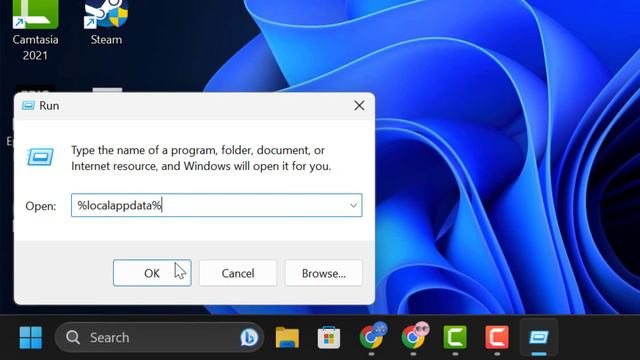The image size is (640, 360).
Task: Click OK in the Run dialog
Action: (152, 273)
